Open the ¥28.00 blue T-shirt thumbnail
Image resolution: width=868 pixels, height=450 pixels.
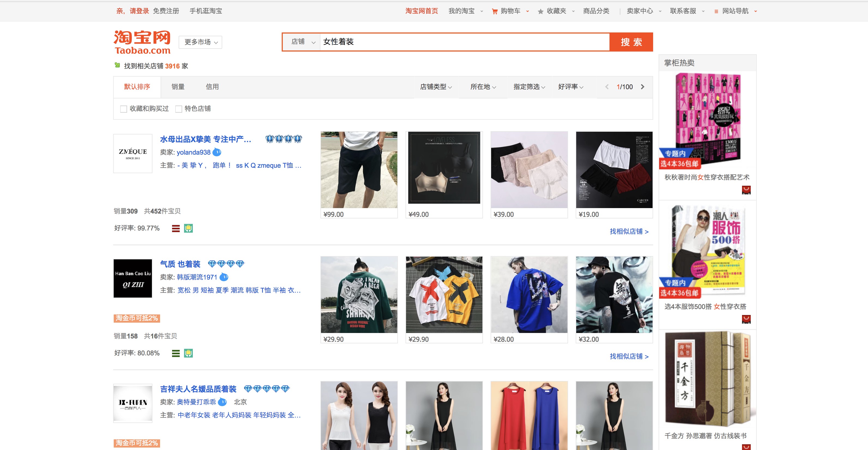[529, 295]
